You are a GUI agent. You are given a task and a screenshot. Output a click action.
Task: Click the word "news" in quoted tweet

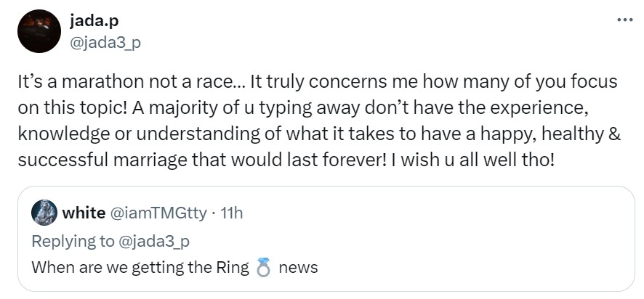coord(298,267)
